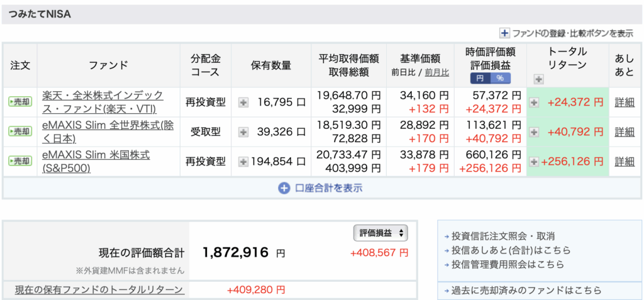Click the 57,372 円 valuation cell

(497, 96)
